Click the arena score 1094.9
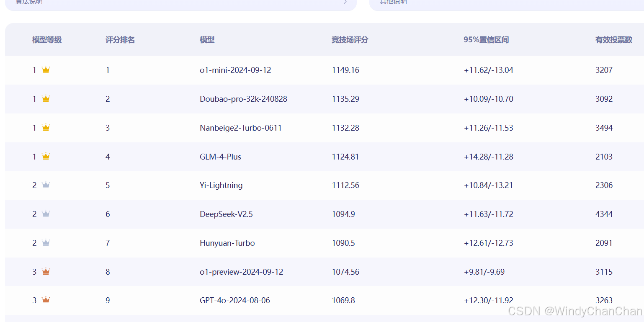 tap(343, 214)
